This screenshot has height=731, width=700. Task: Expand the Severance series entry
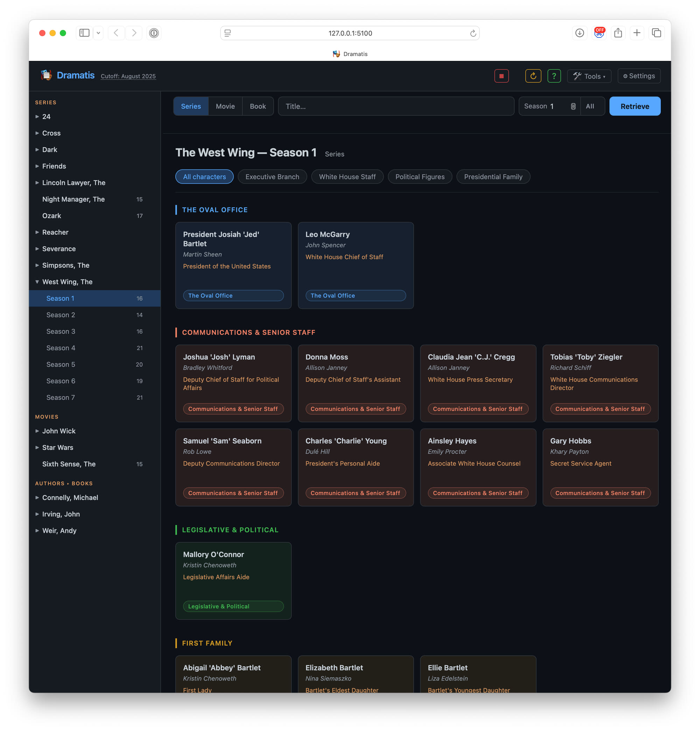click(37, 249)
